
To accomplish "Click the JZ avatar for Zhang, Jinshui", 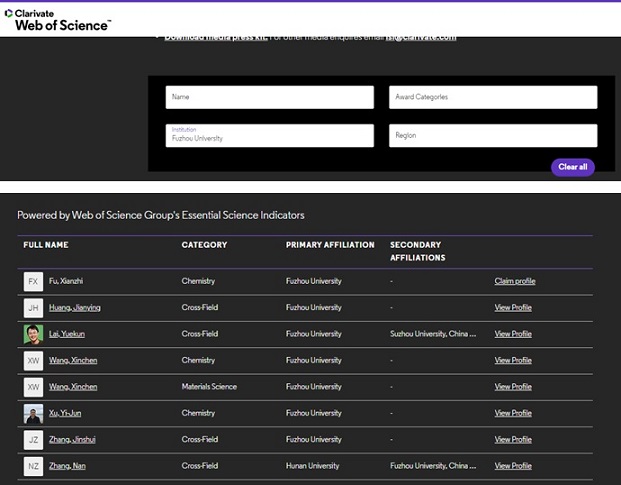I will (33, 439).
